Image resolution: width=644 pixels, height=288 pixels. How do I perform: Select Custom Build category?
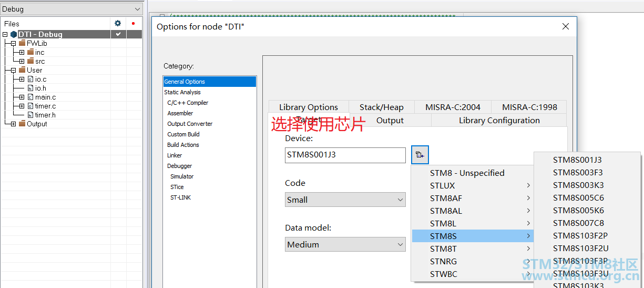pos(183,134)
